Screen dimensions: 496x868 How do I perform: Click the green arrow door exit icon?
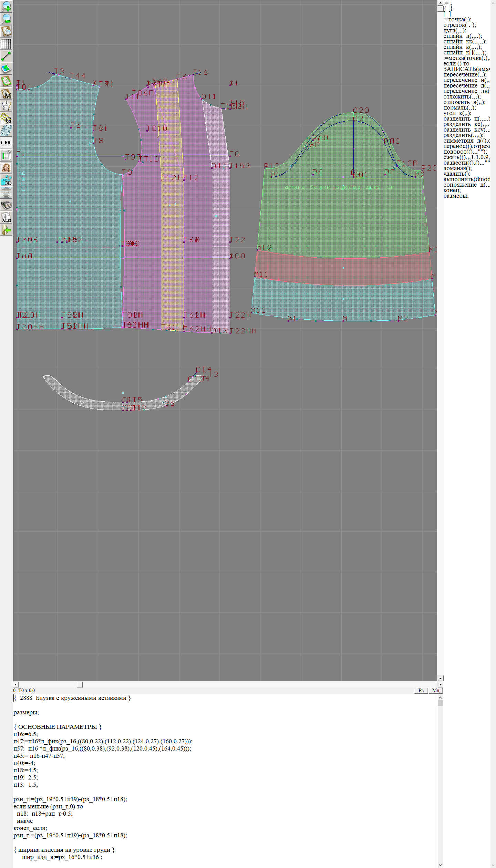pos(6,229)
